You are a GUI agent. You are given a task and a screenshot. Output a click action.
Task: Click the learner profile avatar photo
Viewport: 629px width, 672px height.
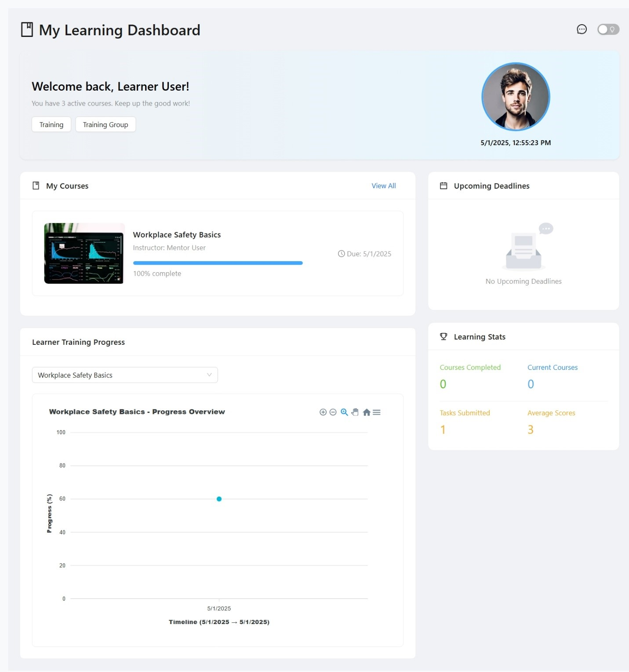(516, 97)
